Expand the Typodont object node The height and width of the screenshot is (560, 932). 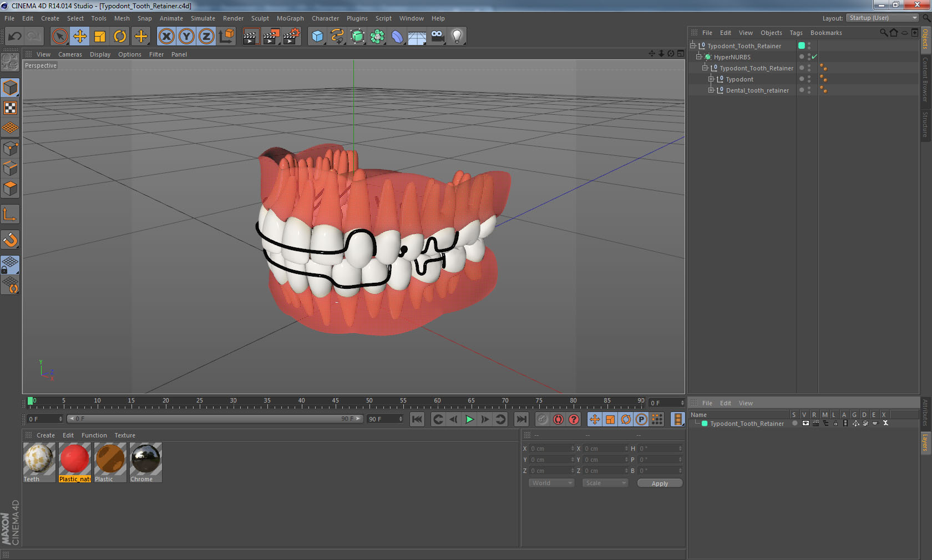point(711,79)
